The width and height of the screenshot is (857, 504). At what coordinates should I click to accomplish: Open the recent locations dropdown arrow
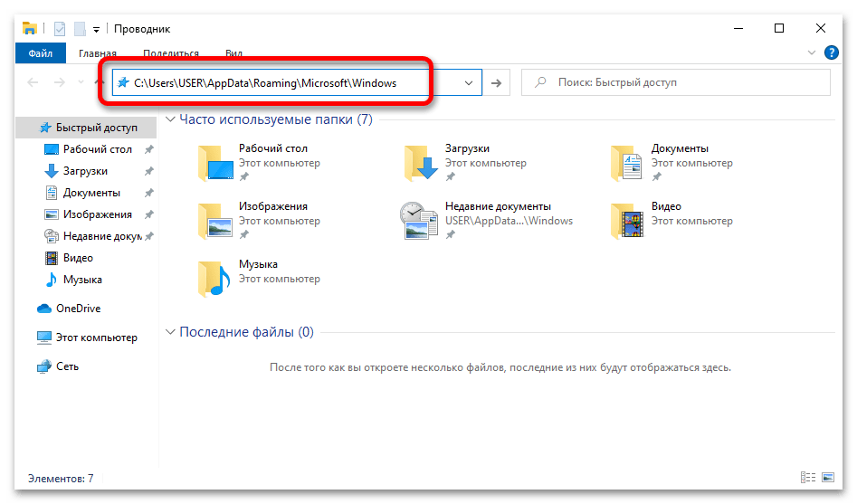81,82
